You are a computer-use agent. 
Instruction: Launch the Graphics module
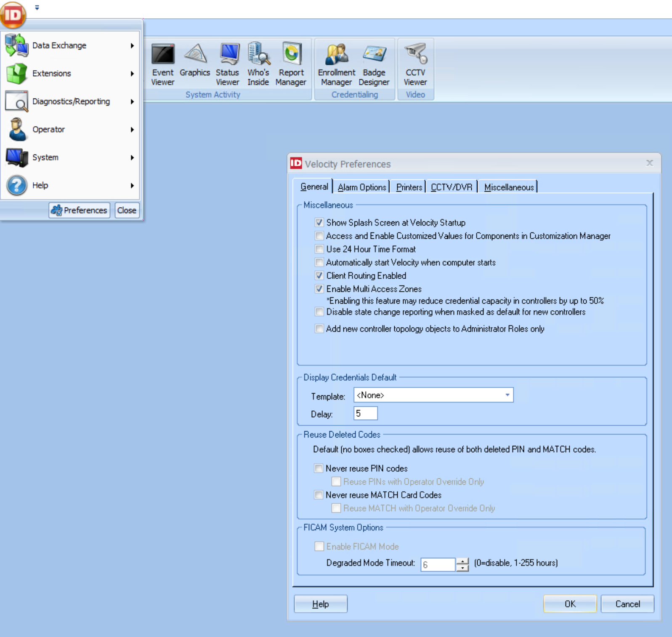(195, 61)
